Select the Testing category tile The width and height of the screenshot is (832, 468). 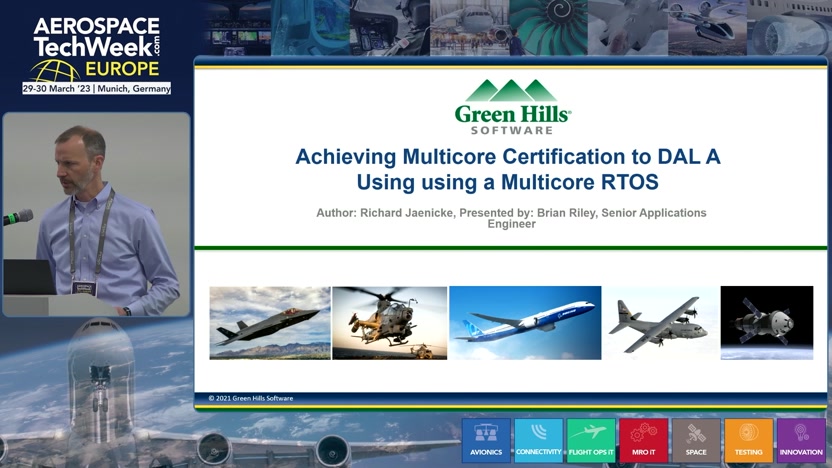click(x=749, y=440)
